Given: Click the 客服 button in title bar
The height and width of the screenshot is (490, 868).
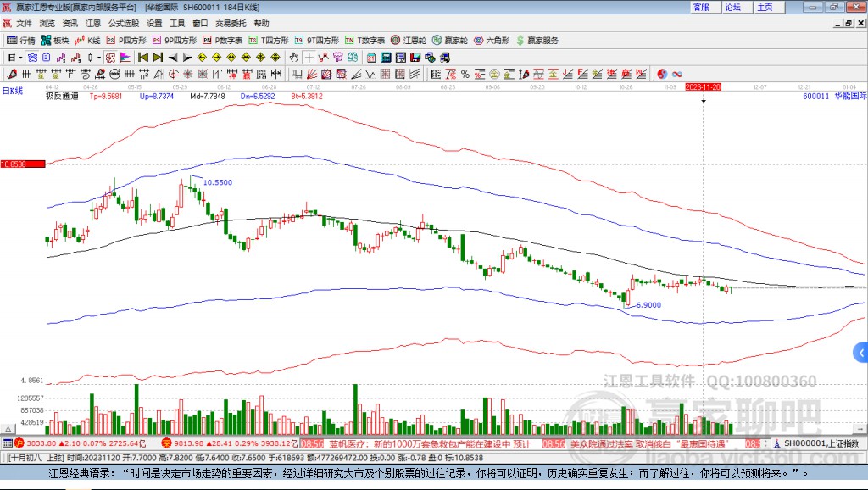Looking at the screenshot, I should 704,7.
